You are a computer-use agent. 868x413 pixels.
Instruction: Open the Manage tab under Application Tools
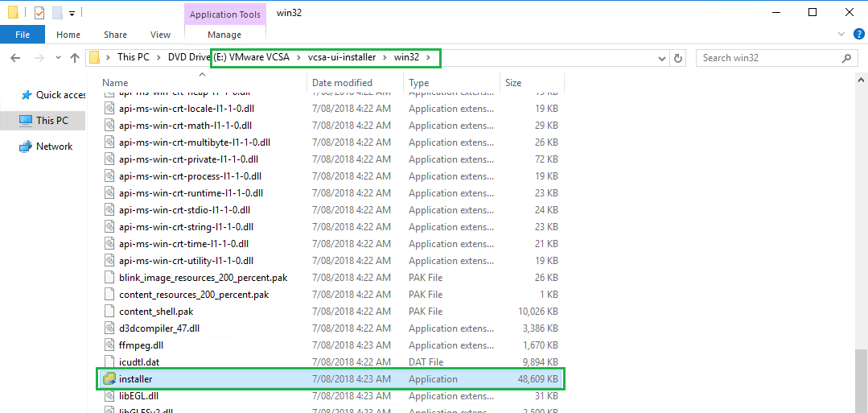[x=224, y=35]
